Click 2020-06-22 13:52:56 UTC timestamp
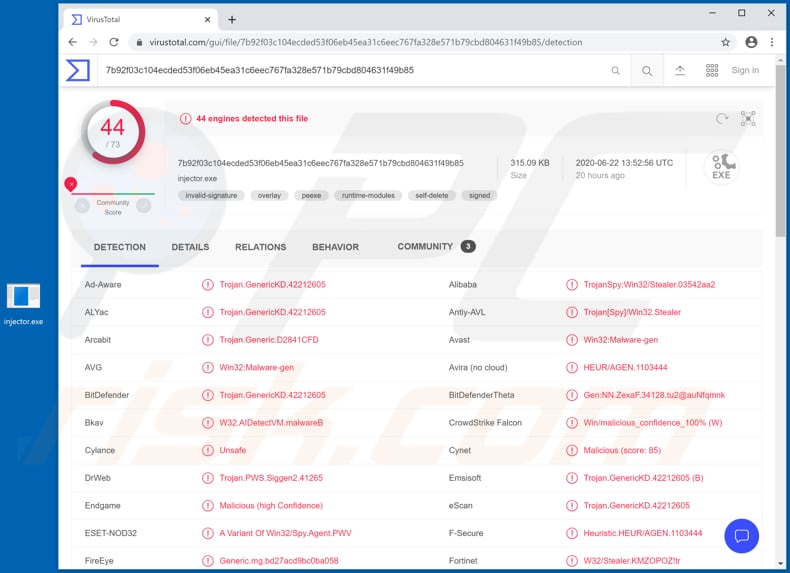790x573 pixels. (x=624, y=163)
